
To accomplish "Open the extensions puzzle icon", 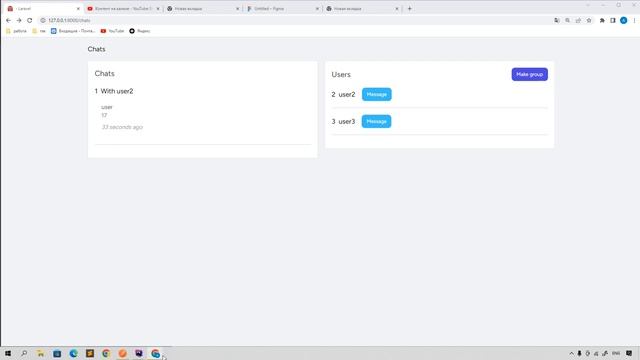I will tap(602, 20).
